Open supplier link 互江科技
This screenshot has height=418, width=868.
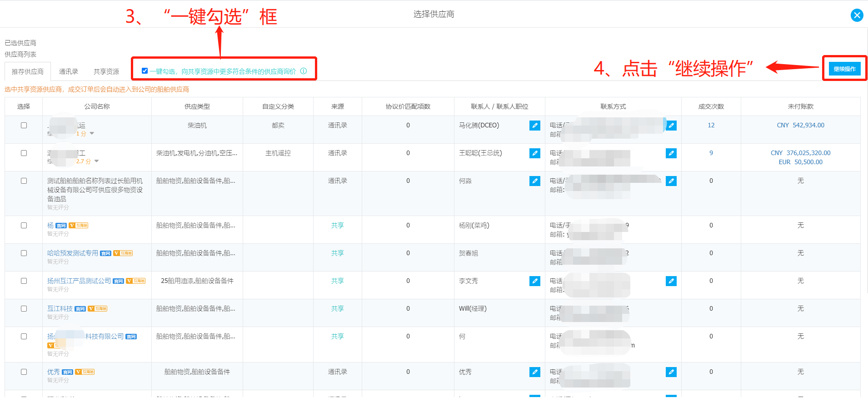60,309
